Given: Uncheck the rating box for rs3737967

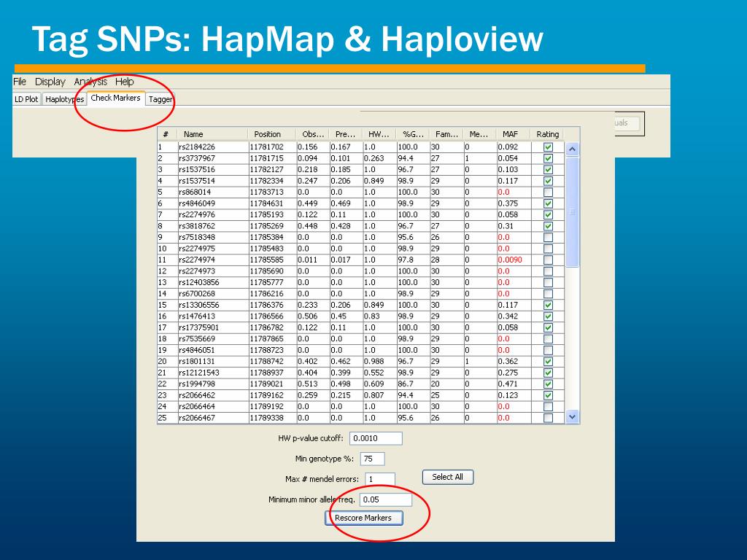Looking at the screenshot, I should 548,158.
